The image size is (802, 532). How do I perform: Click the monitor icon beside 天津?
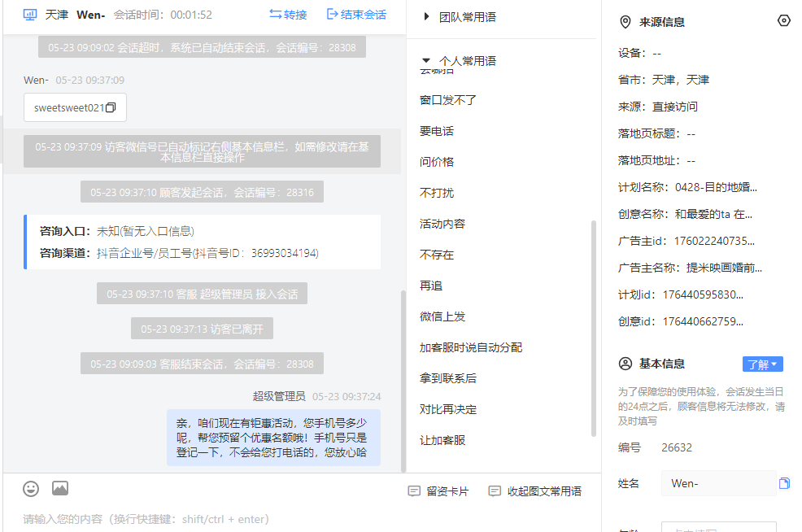tap(30, 15)
